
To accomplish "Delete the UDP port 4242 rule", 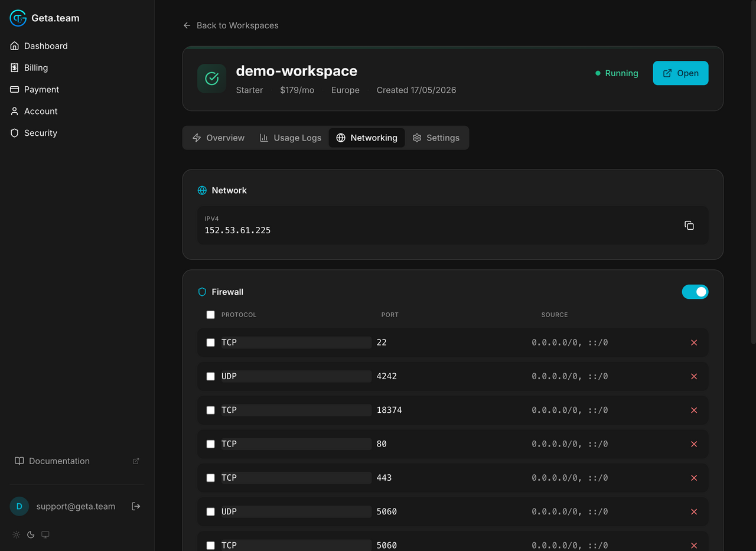I will click(694, 376).
